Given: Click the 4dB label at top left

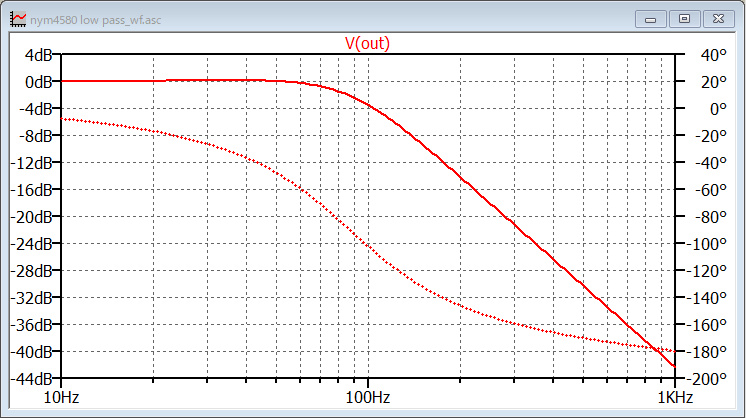Looking at the screenshot, I should click(40, 54).
